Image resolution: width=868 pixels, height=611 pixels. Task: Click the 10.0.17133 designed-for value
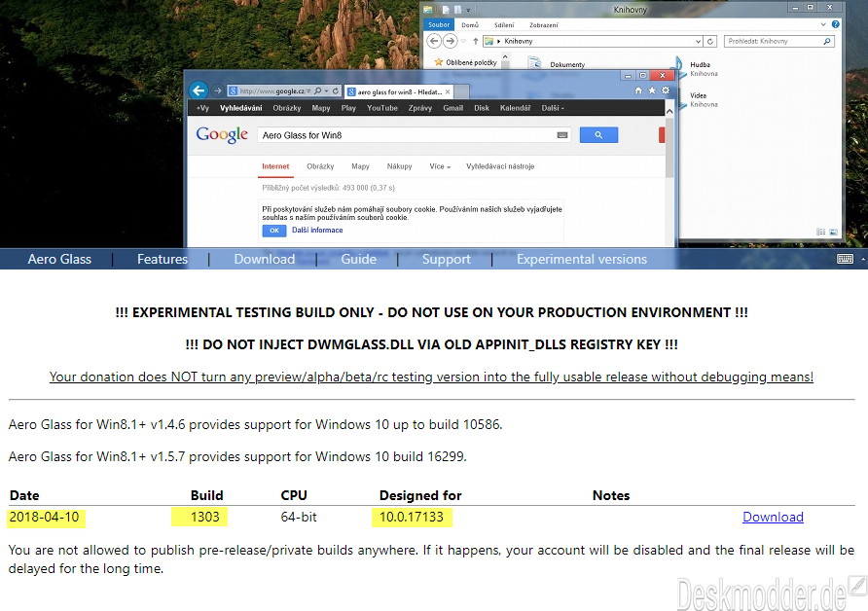pyautogui.click(x=412, y=517)
